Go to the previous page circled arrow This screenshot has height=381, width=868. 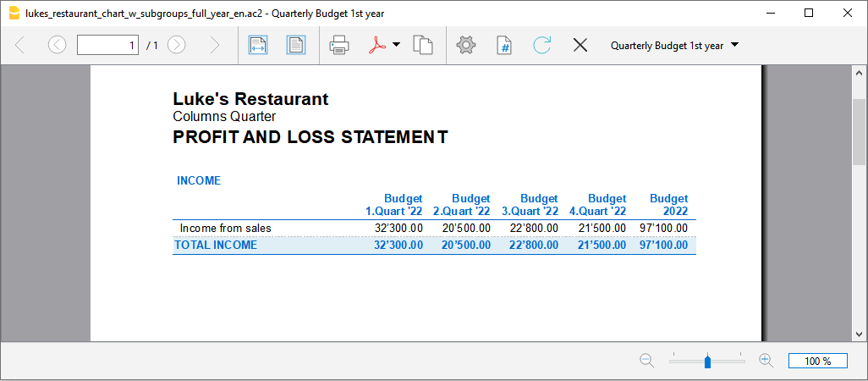57,46
